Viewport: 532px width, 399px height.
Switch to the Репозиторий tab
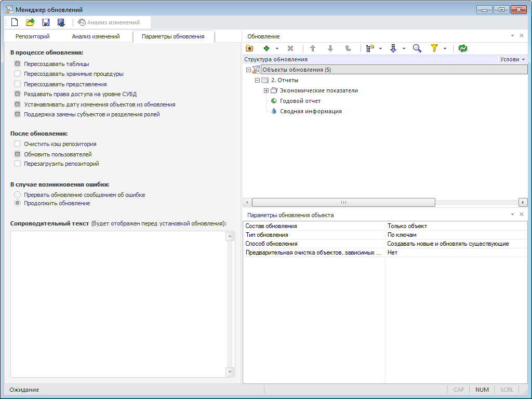pos(33,36)
